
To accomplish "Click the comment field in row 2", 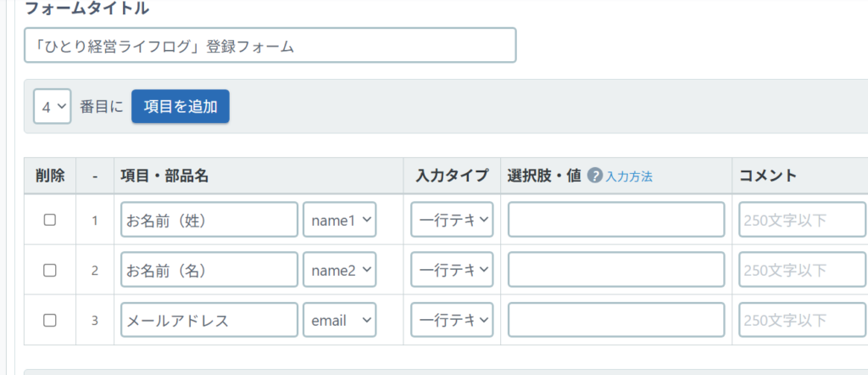I will point(802,270).
